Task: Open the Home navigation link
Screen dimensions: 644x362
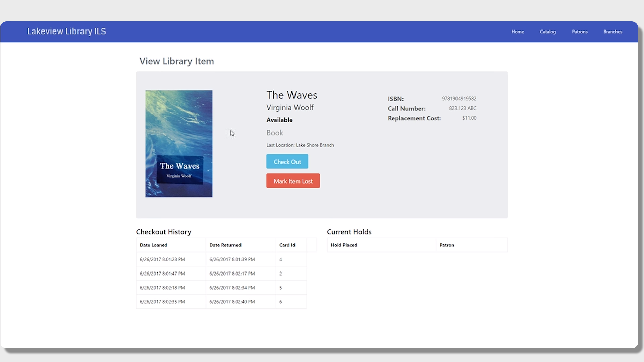Action: 518,32
